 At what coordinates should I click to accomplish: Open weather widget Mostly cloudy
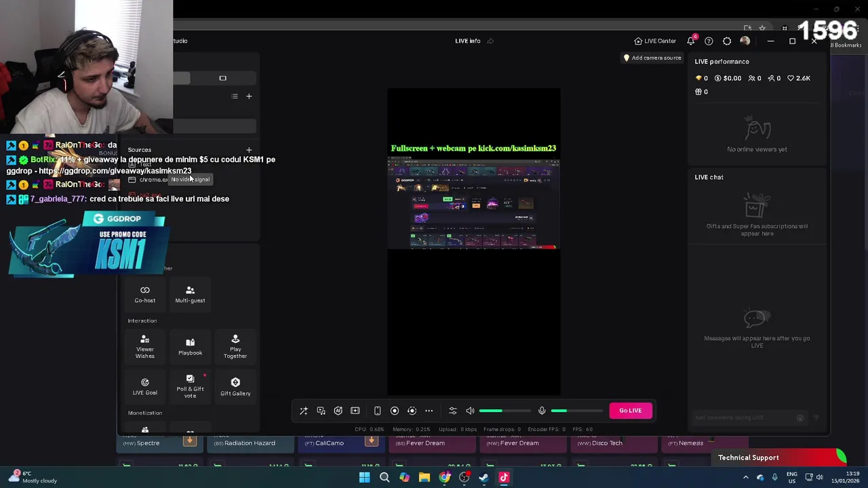pos(33,477)
